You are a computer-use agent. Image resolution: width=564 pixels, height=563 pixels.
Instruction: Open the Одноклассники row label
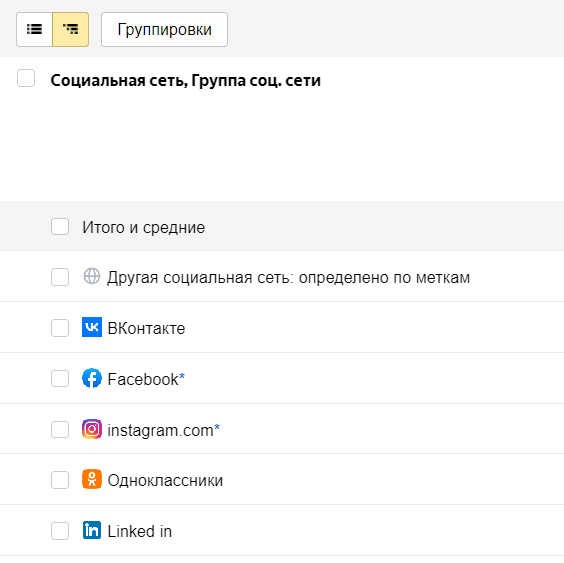pos(165,480)
